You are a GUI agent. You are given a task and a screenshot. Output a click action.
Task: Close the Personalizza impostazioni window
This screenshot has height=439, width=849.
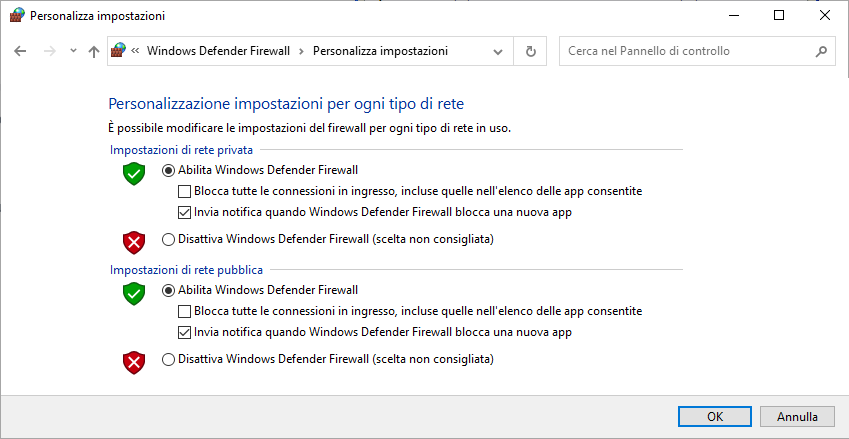(825, 16)
